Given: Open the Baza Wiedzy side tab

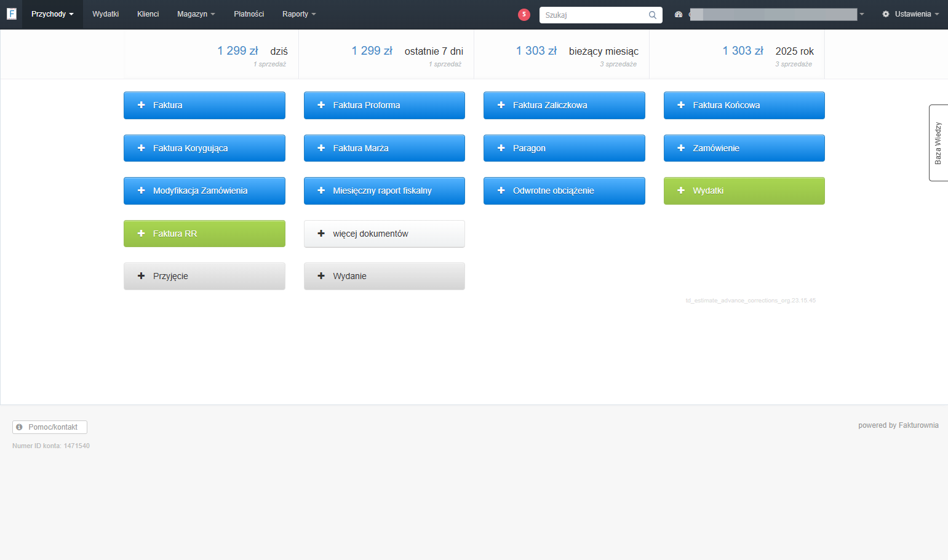Looking at the screenshot, I should pos(938,143).
